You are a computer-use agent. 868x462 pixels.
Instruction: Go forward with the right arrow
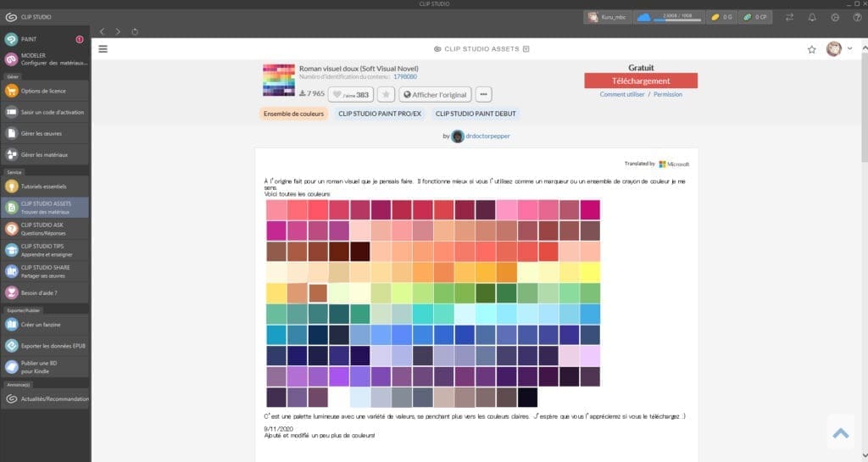118,31
